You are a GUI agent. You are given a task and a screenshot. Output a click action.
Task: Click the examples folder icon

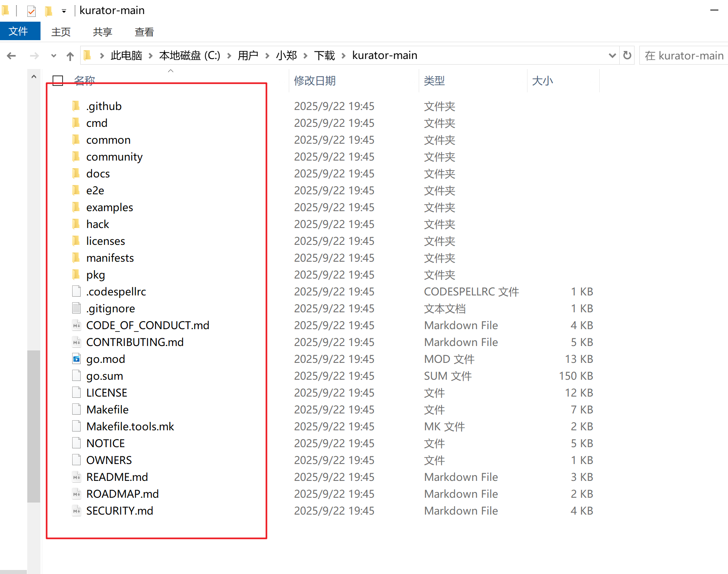tap(76, 207)
